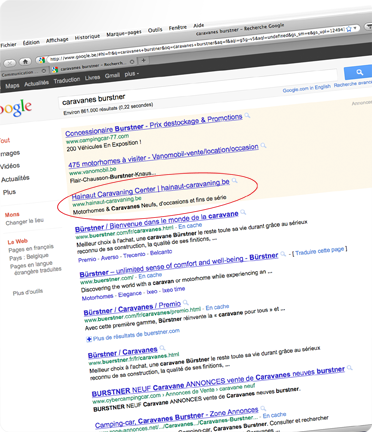Select Actualités in the left sidebar
The height and width of the screenshot is (432, 372).
[x=15, y=179]
